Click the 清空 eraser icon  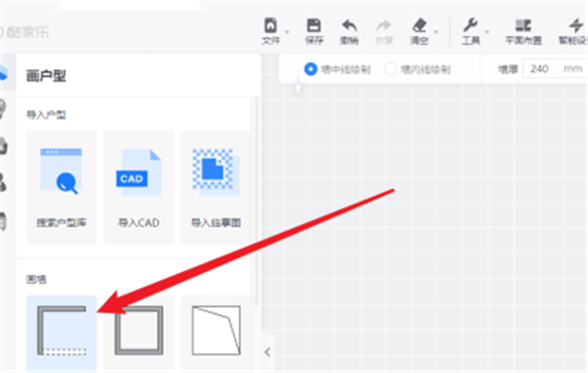(x=419, y=25)
